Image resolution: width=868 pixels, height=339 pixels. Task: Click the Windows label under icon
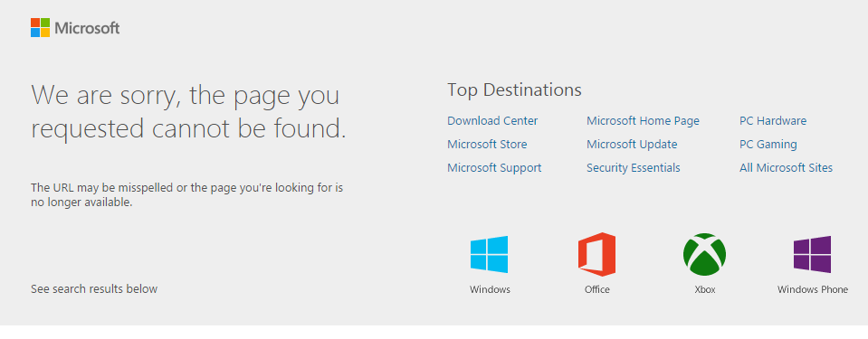(x=490, y=289)
